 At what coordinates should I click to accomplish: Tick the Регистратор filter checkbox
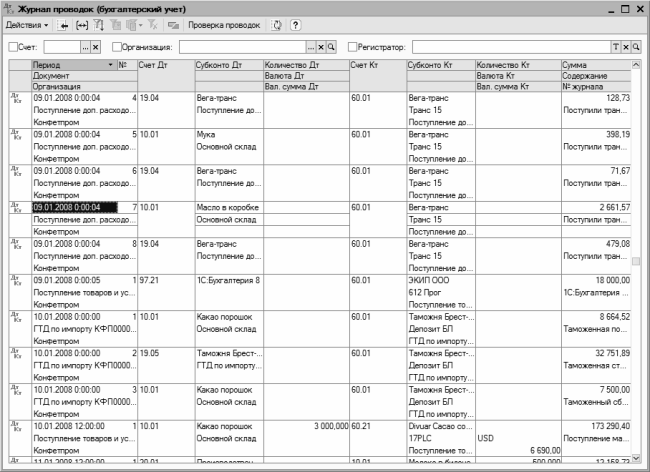(353, 47)
